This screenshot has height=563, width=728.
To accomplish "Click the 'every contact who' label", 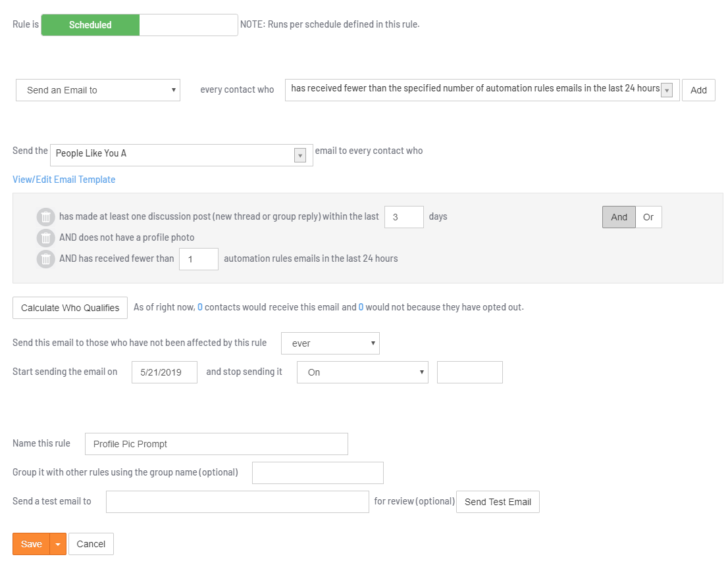I will [x=237, y=89].
